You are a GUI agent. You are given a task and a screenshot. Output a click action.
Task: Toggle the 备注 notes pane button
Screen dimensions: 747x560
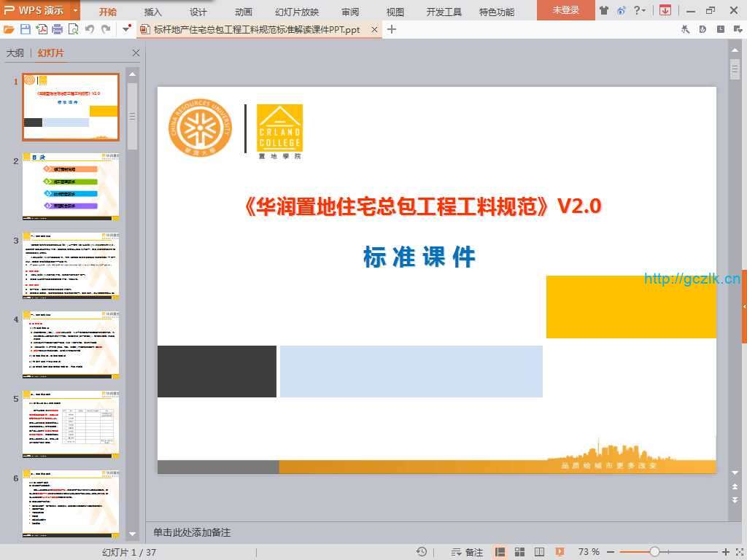pyautogui.click(x=468, y=552)
